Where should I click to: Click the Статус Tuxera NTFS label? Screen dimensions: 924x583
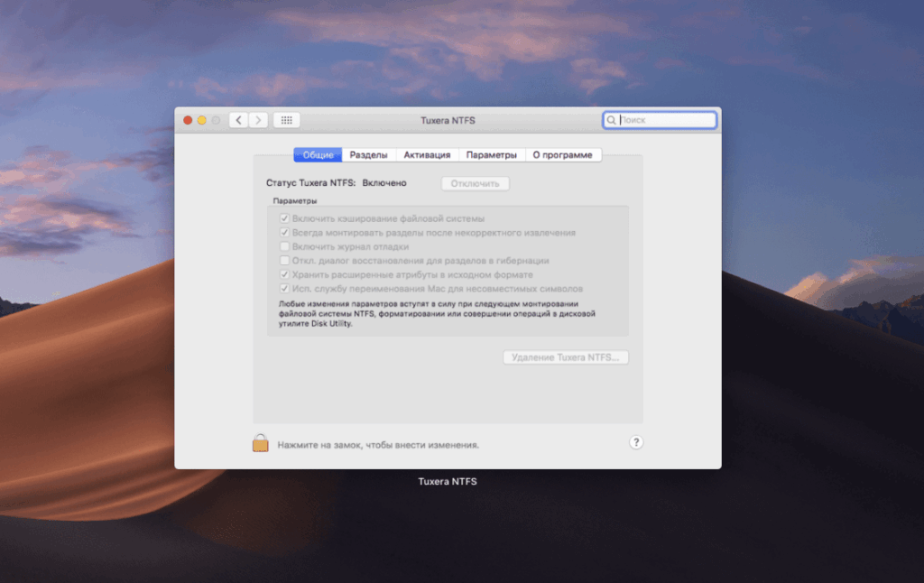click(x=310, y=183)
